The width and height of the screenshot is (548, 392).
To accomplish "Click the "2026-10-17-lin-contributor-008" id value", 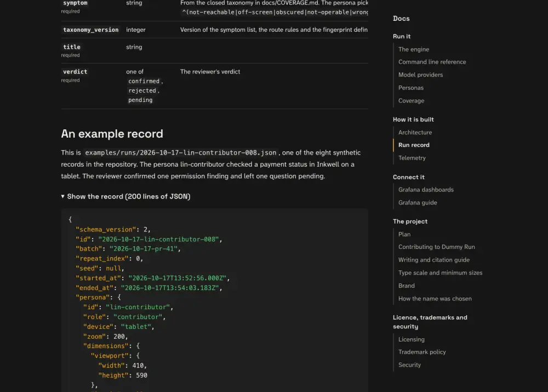I will [158, 240].
